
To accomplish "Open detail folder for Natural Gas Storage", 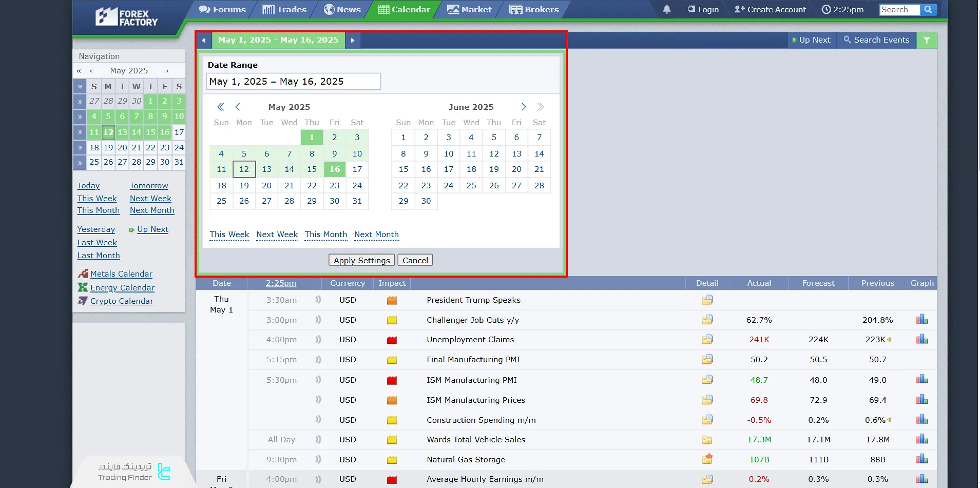I will (x=707, y=459).
